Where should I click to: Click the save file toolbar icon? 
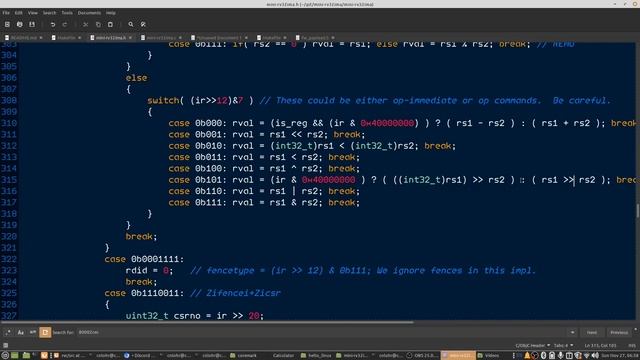[x=32, y=24]
